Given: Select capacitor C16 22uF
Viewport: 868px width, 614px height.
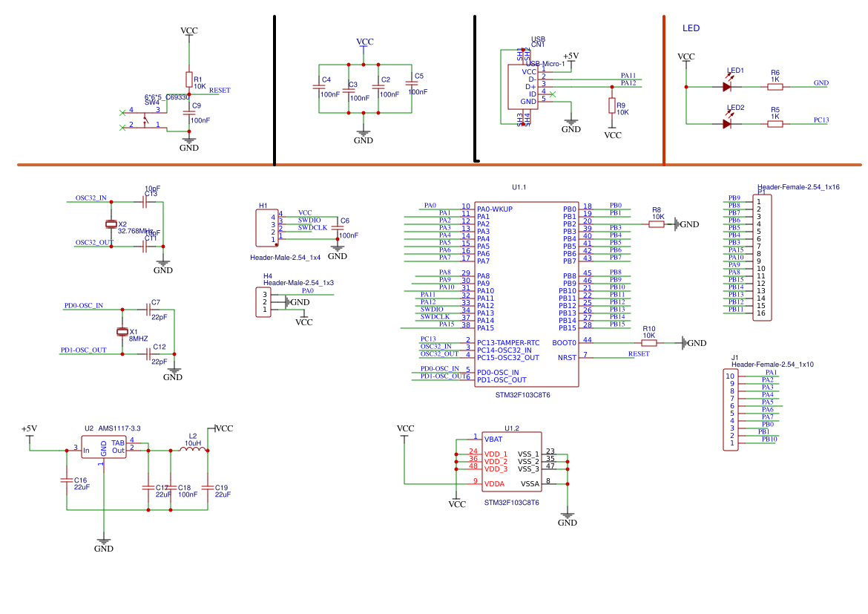Looking at the screenshot, I should click(67, 480).
